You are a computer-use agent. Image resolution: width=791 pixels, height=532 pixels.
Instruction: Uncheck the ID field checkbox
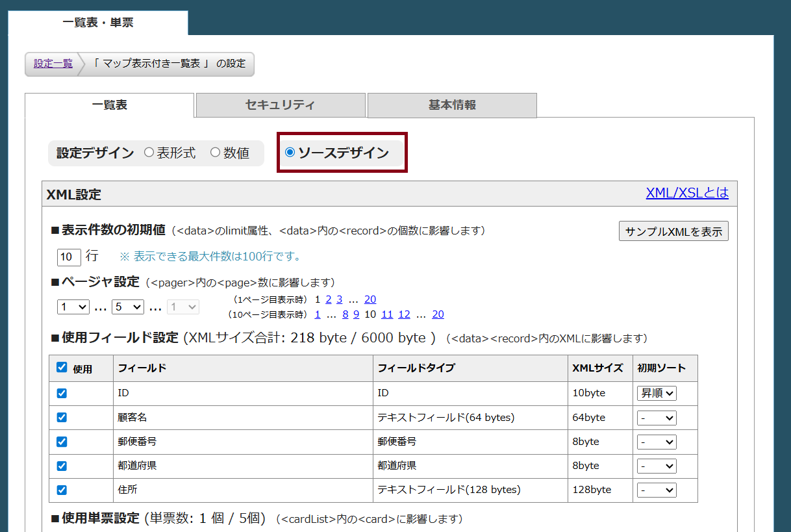(62, 394)
